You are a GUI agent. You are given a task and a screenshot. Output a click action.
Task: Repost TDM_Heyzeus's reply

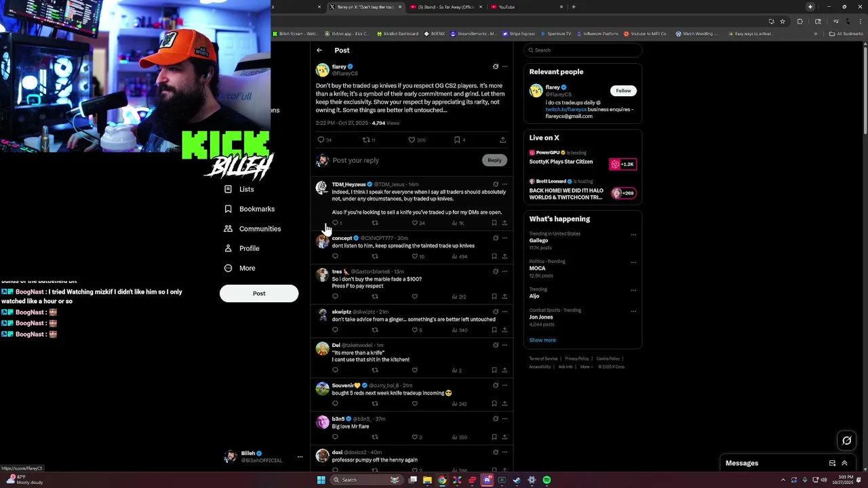tap(375, 223)
